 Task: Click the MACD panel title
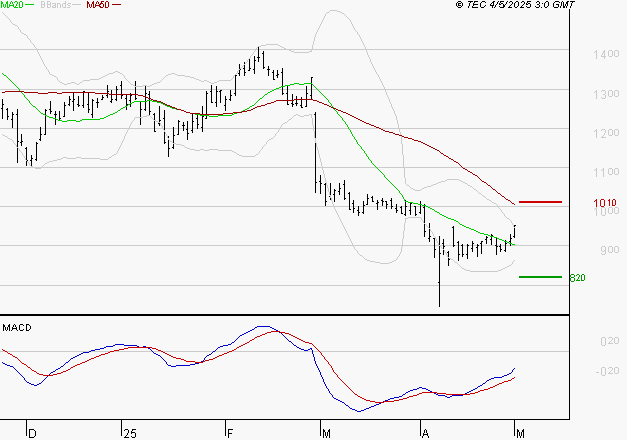pyautogui.click(x=16, y=327)
